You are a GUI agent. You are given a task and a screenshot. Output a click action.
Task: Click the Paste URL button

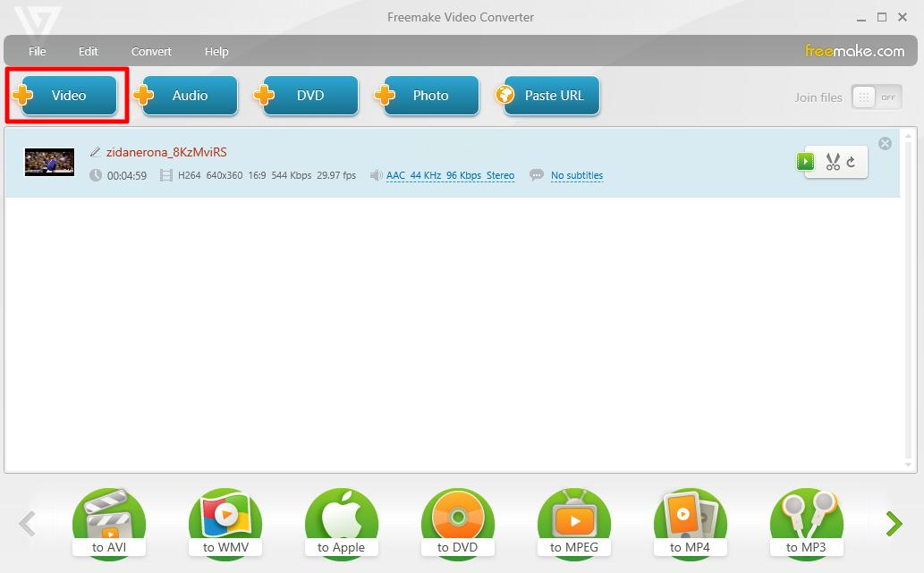(x=548, y=96)
